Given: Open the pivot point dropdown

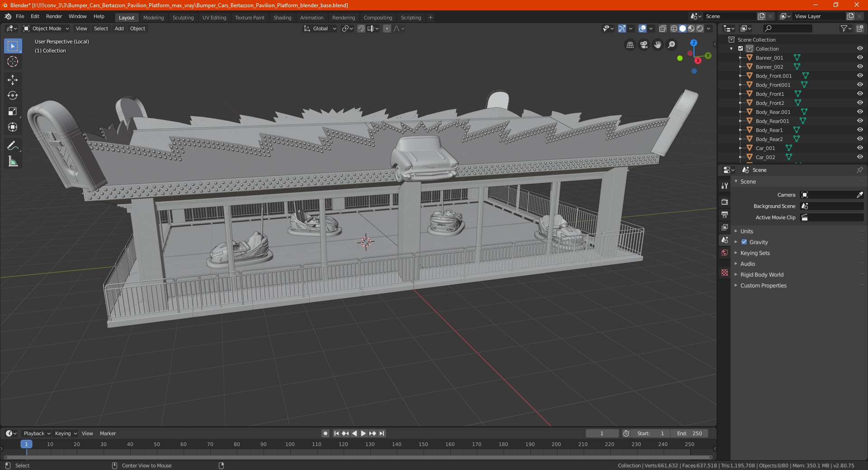Looking at the screenshot, I should click(347, 28).
